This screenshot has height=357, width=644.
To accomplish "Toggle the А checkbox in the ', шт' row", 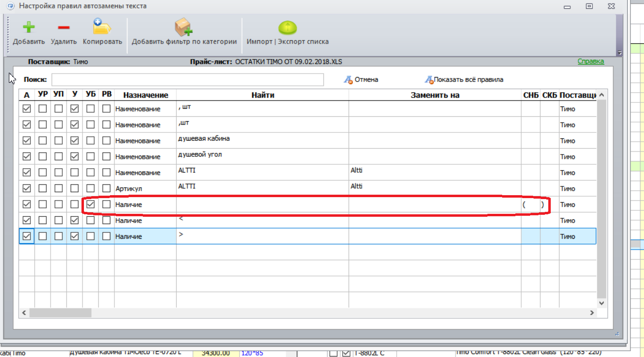I will point(27,109).
